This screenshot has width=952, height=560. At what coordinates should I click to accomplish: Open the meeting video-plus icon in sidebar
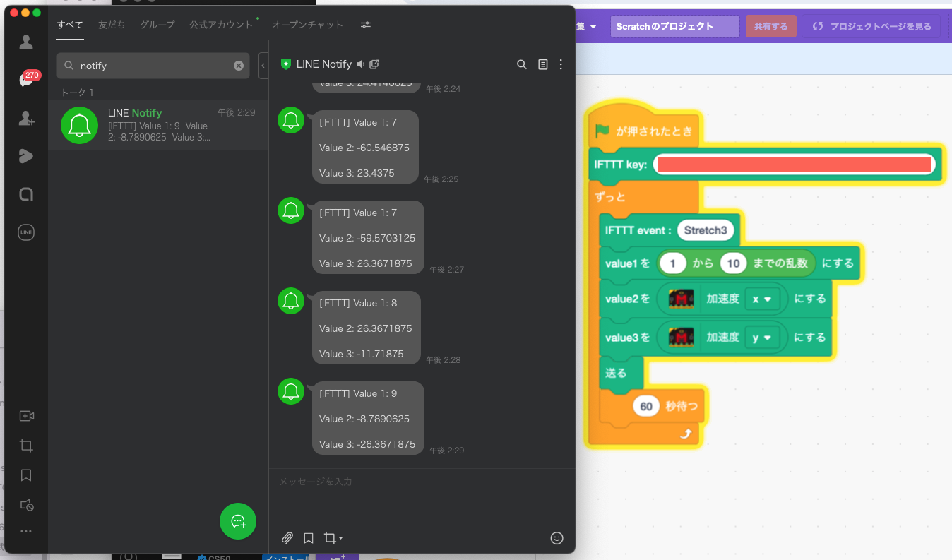click(x=26, y=416)
